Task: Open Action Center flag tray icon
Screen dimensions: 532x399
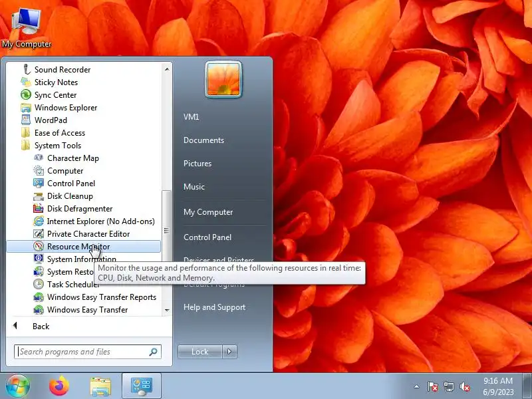Action: click(x=432, y=386)
